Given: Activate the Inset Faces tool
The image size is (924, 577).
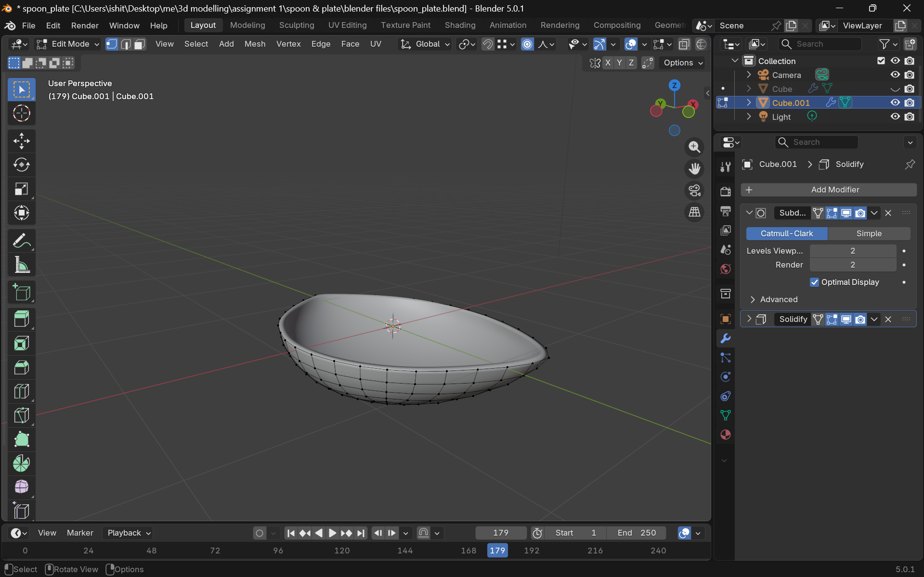Looking at the screenshot, I should (22, 344).
